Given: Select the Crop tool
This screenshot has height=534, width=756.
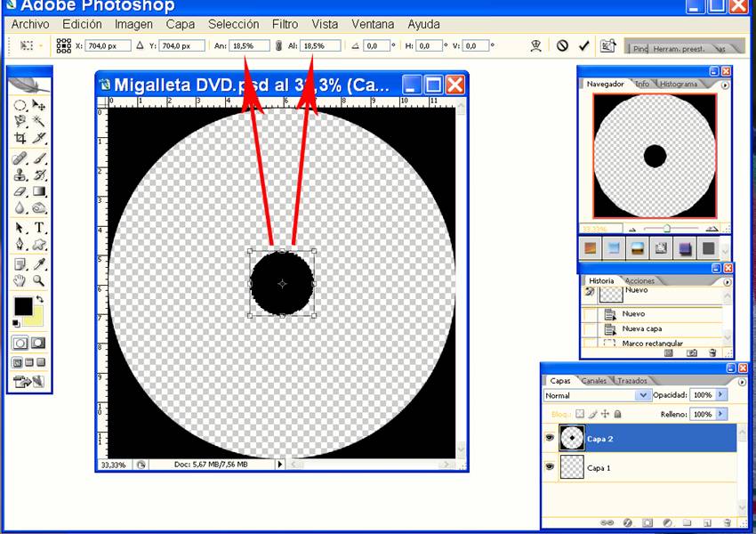Looking at the screenshot, I should coord(20,138).
